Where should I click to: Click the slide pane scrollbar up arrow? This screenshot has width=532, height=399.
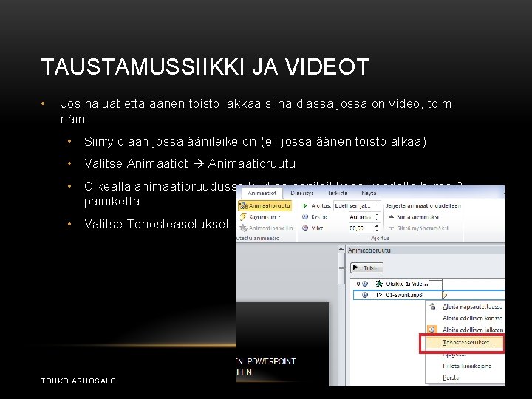click(341, 250)
